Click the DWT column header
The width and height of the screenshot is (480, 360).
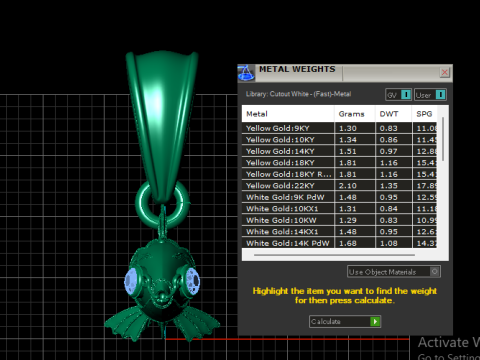coord(393,114)
